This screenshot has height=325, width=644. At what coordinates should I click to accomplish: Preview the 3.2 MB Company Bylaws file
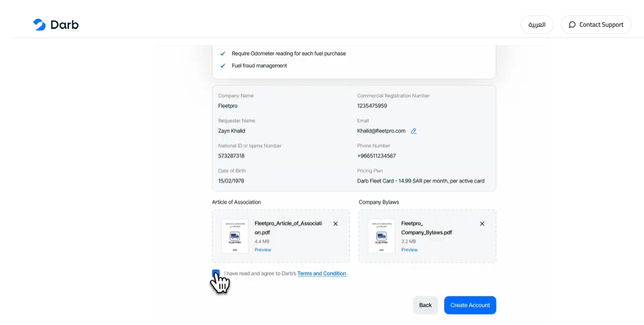409,250
